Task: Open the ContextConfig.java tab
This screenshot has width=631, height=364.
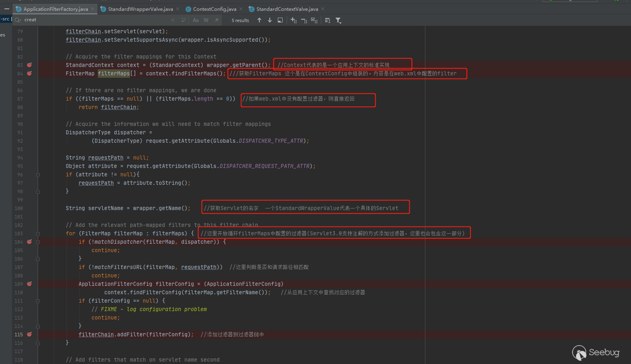Action: click(x=214, y=9)
